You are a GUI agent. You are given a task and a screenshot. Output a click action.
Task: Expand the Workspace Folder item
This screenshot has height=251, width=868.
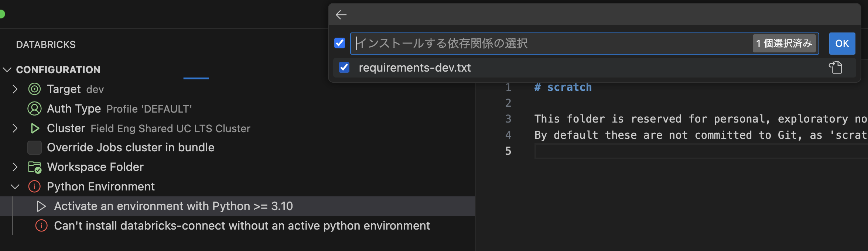pyautogui.click(x=15, y=167)
